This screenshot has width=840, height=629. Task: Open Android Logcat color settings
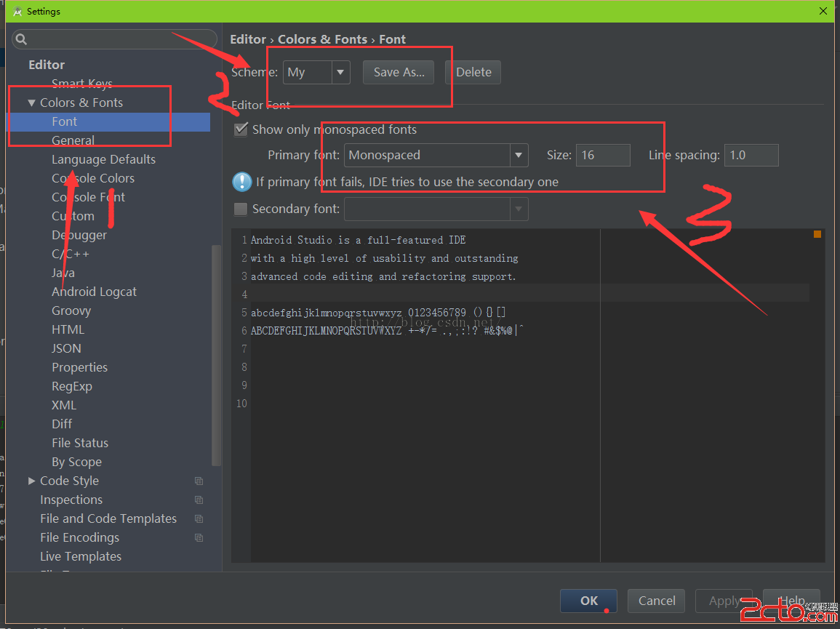point(94,292)
